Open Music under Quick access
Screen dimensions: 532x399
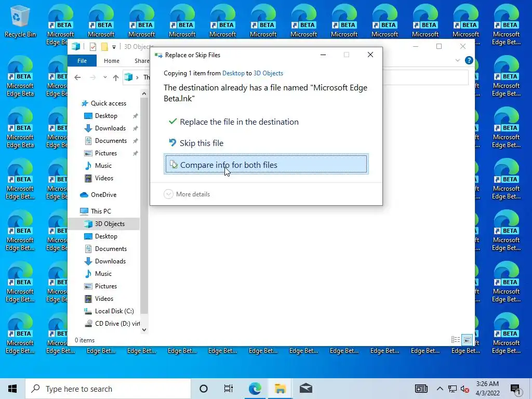[x=103, y=166]
